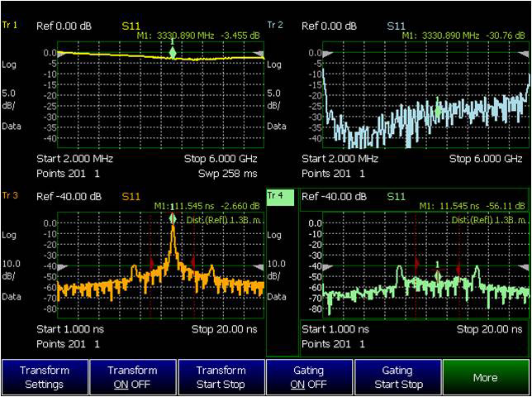Click the Stop 6.000 GHz value on trace 1
Viewport: 532px width, 397px height.
pos(220,158)
